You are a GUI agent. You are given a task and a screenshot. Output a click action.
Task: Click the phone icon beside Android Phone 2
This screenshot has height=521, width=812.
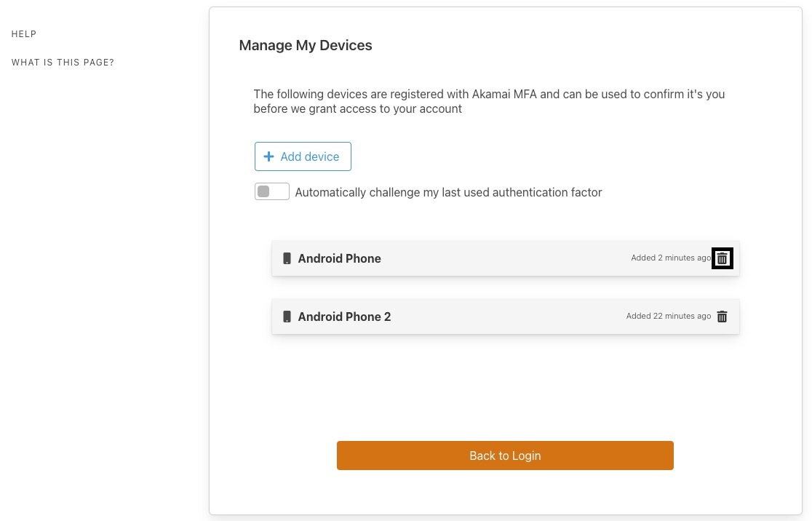(x=287, y=317)
